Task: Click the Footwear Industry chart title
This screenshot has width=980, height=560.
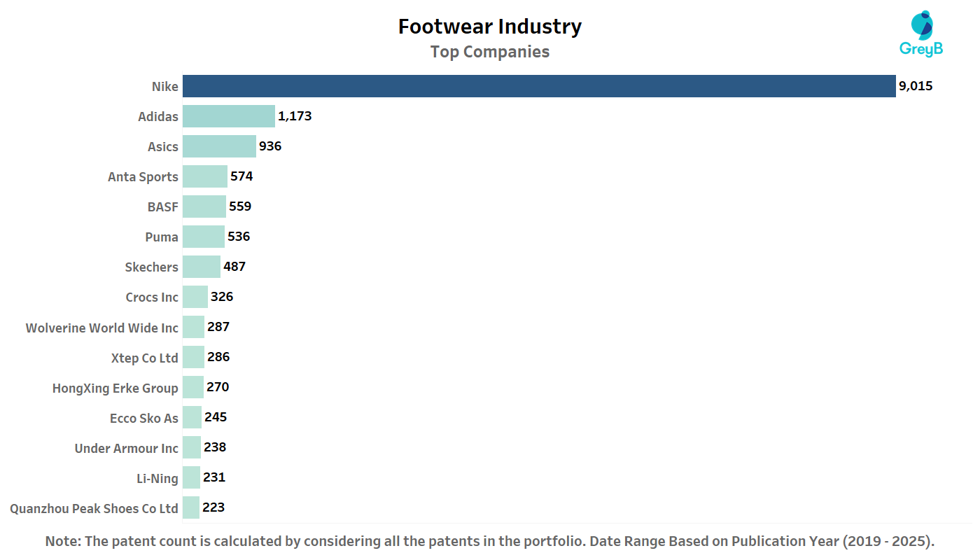Action: pos(490,27)
